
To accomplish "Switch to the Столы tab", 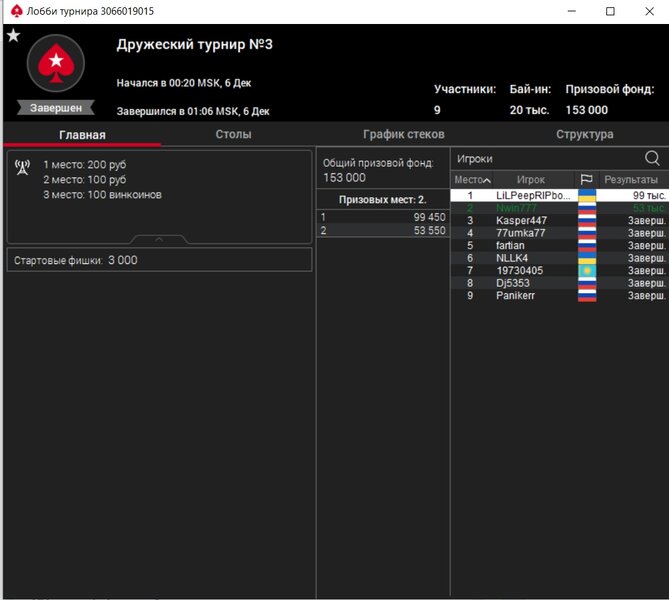I will tap(233, 134).
